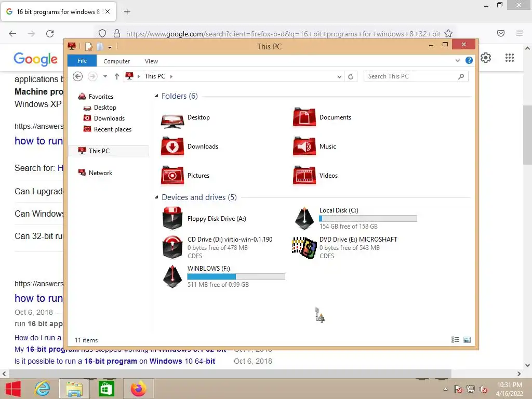Open Firefox hamburger application menu
The height and width of the screenshot is (399, 532).
pyautogui.click(x=519, y=33)
